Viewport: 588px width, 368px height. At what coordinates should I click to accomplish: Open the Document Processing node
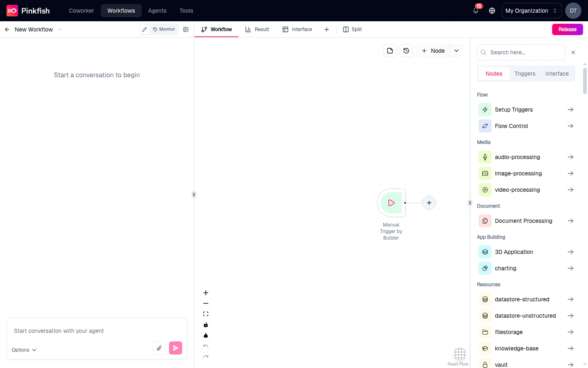pos(523,221)
